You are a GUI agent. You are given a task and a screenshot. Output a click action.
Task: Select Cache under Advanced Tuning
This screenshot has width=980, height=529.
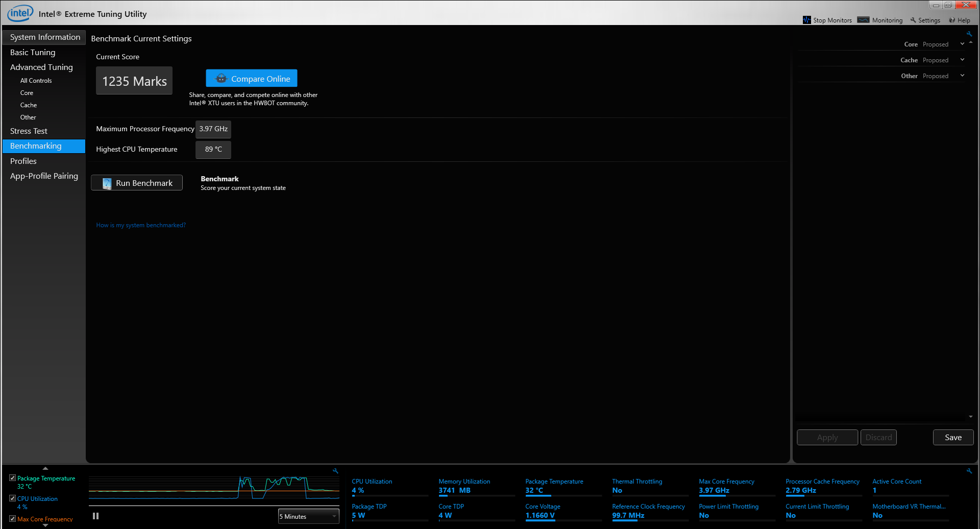[29, 105]
